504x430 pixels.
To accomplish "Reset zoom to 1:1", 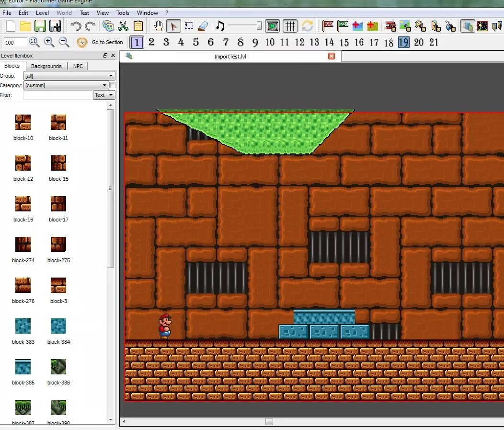I will (34, 42).
